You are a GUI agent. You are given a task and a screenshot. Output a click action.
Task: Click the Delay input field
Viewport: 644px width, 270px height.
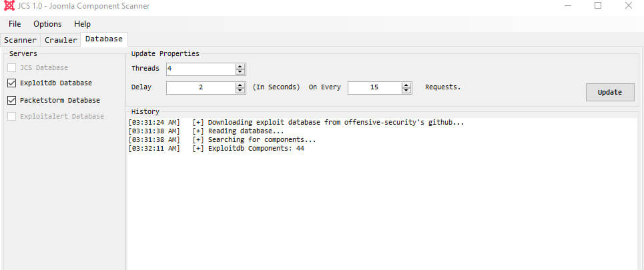[200, 87]
